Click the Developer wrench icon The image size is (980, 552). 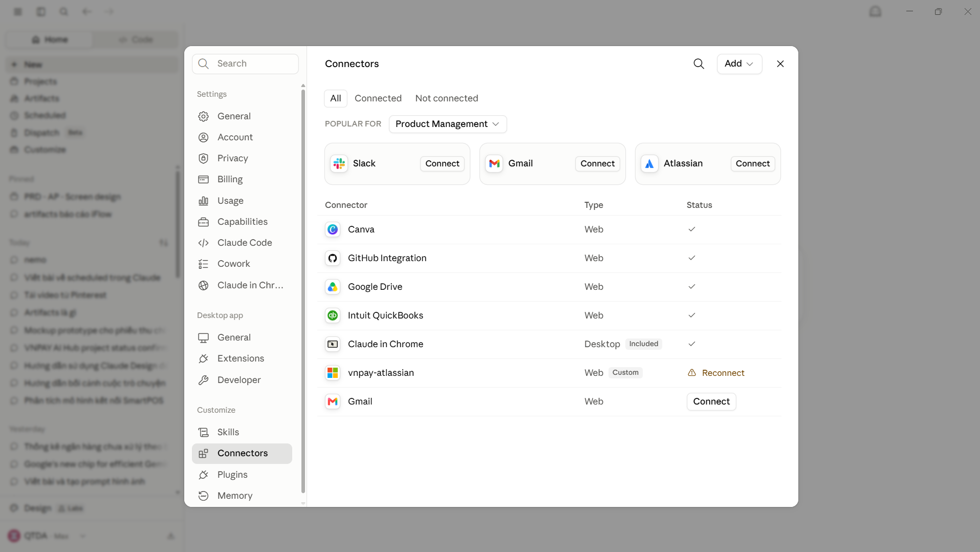(203, 380)
